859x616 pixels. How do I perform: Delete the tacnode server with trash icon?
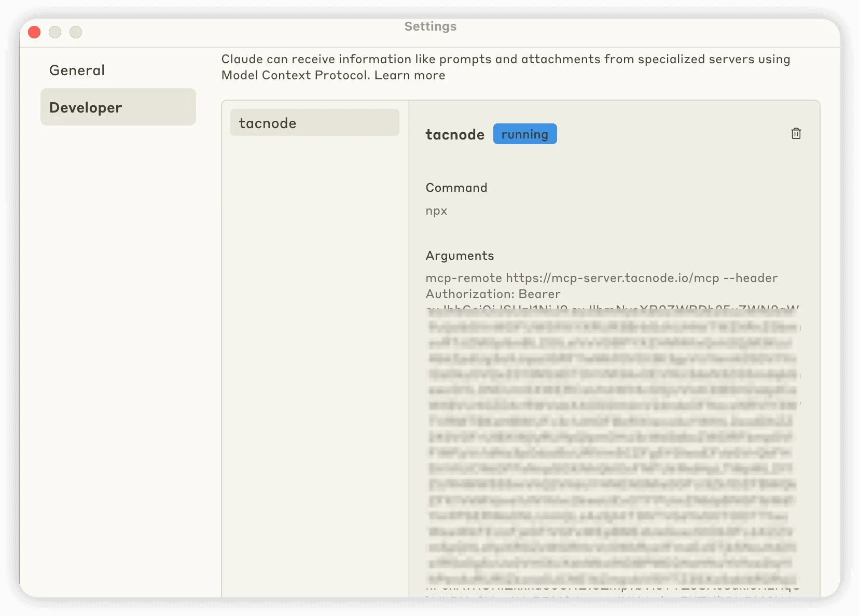click(x=796, y=134)
